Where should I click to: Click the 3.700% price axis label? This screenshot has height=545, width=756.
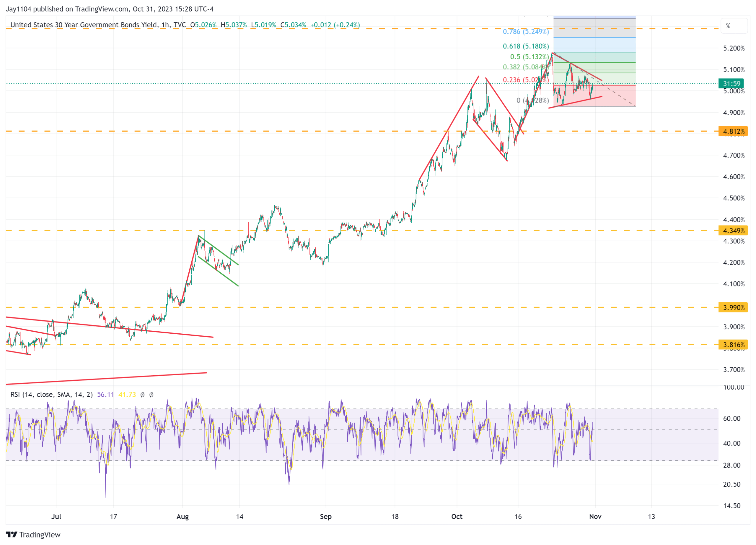click(734, 370)
